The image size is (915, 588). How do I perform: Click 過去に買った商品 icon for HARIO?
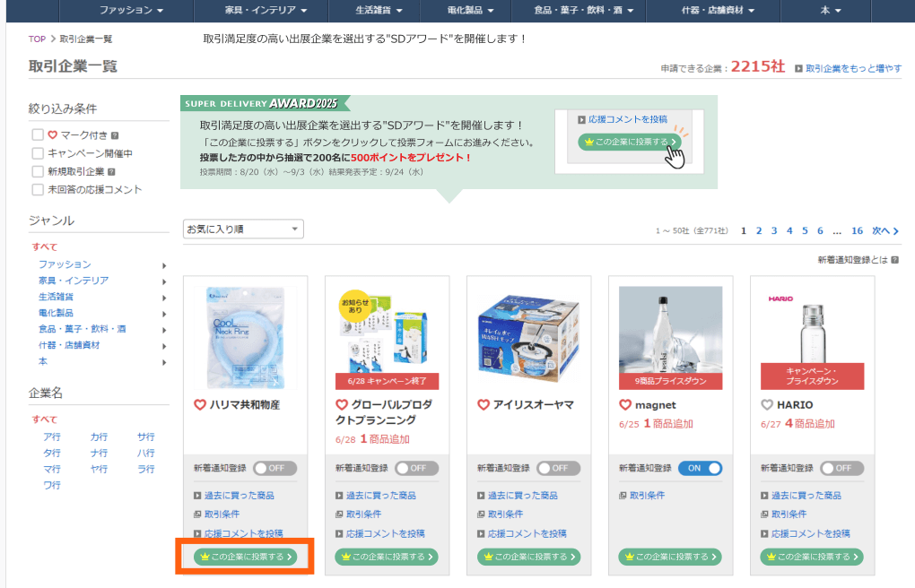point(764,496)
